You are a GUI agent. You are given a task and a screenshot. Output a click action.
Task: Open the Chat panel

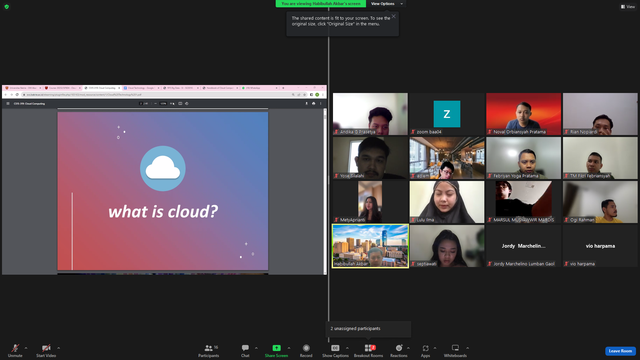[245, 350]
